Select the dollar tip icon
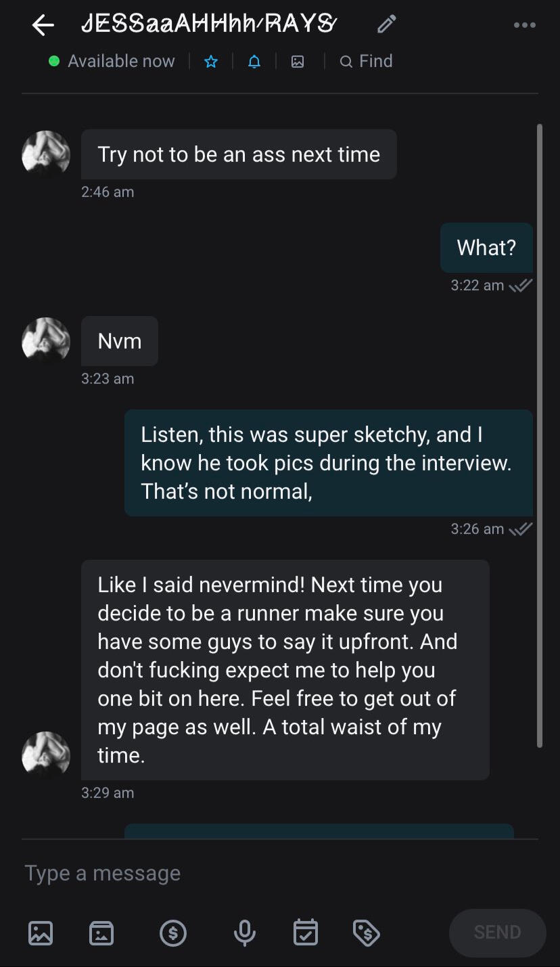 point(173,933)
